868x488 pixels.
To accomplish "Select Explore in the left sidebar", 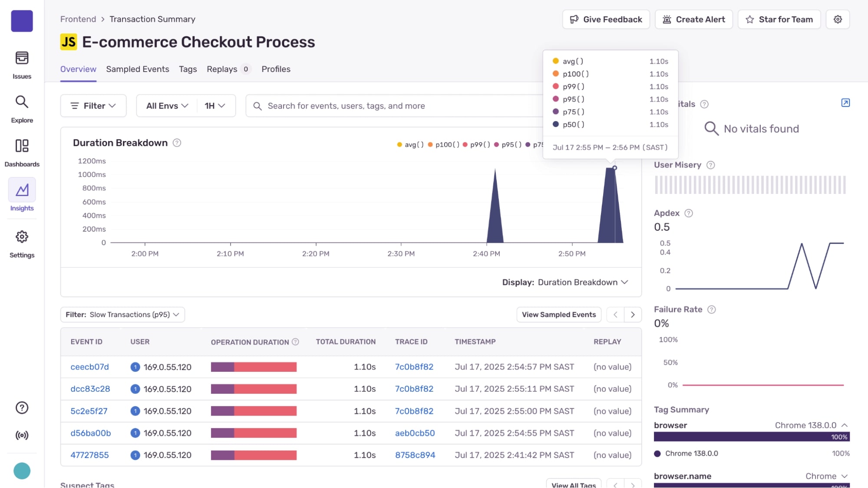I will coord(22,108).
